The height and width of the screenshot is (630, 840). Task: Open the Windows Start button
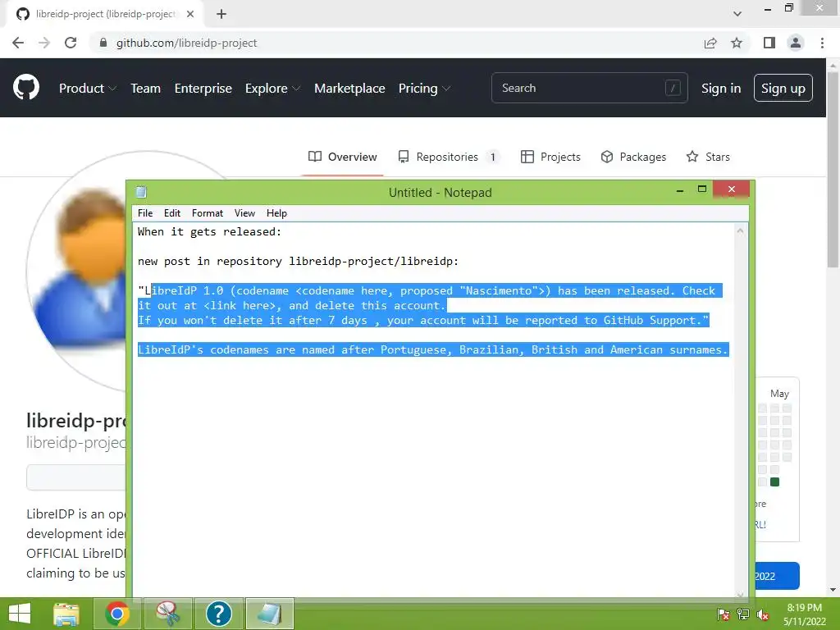[20, 614]
